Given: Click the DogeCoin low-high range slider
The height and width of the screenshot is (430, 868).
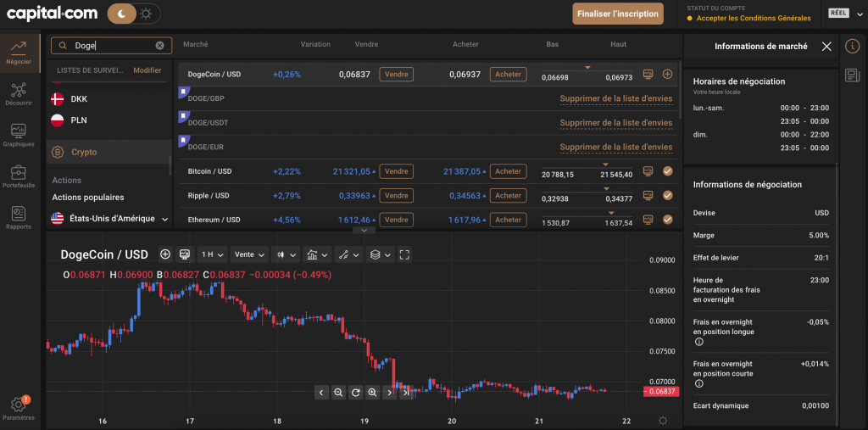Looking at the screenshot, I should click(x=587, y=69).
